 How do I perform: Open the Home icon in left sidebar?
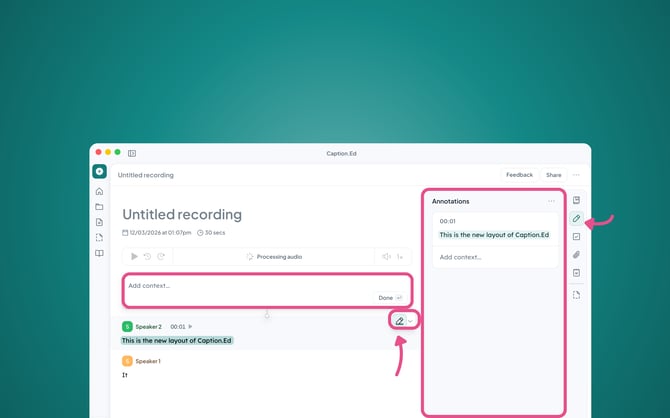click(99, 191)
